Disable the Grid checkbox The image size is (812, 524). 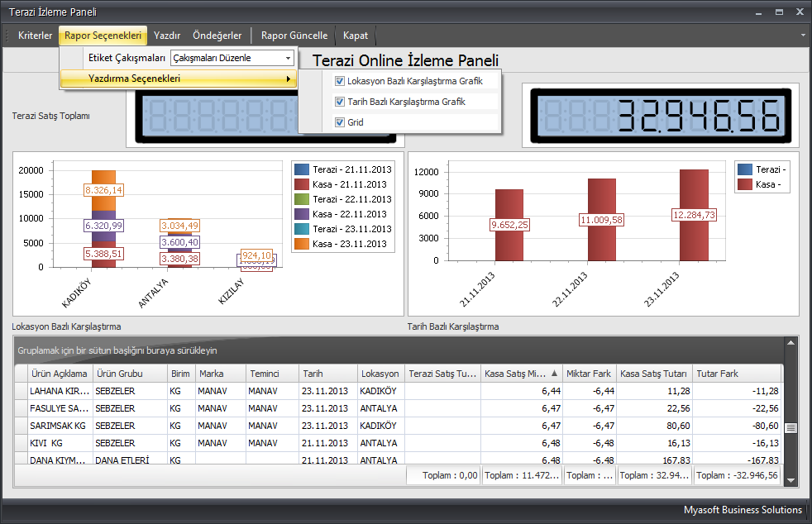[340, 122]
